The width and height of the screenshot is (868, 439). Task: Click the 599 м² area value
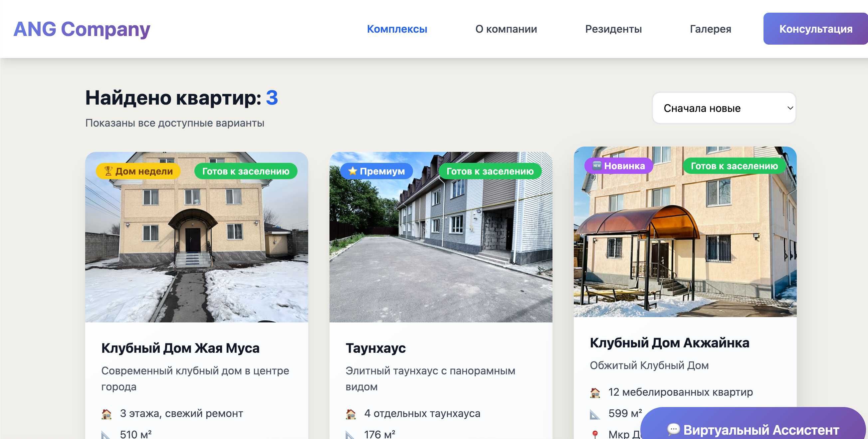point(625,413)
